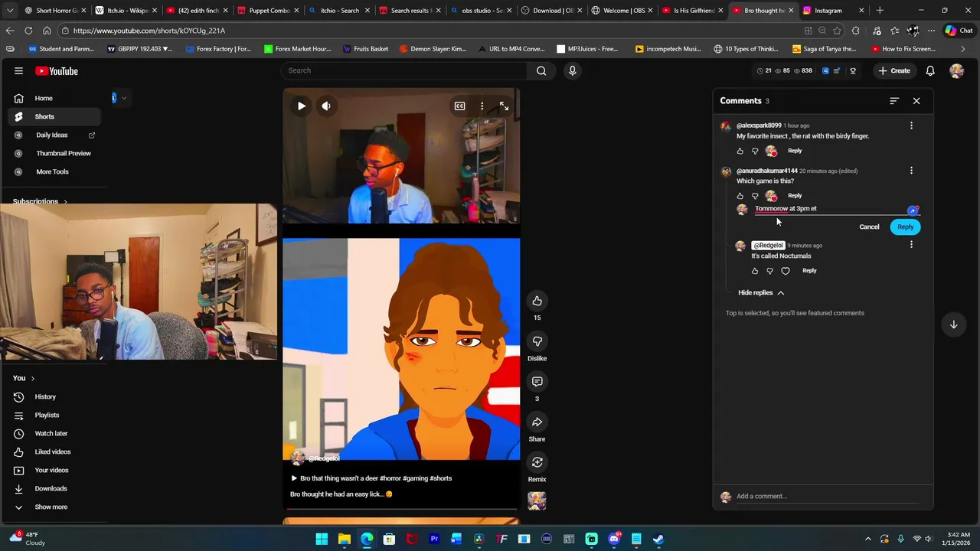Open Playlists in the sidebar
The height and width of the screenshot is (551, 980).
pos(54,415)
